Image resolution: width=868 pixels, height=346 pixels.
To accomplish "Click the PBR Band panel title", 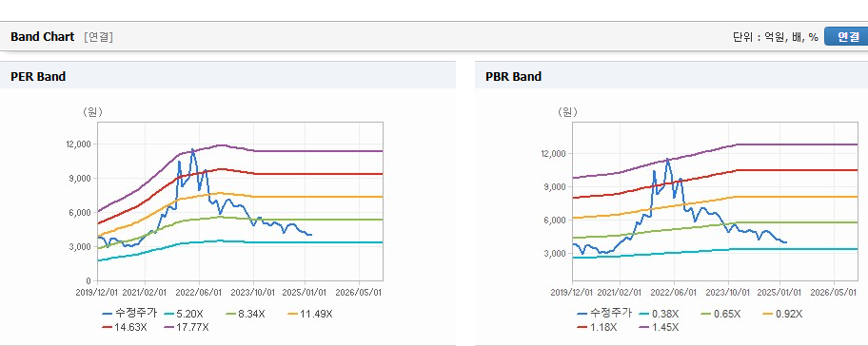I will (513, 77).
